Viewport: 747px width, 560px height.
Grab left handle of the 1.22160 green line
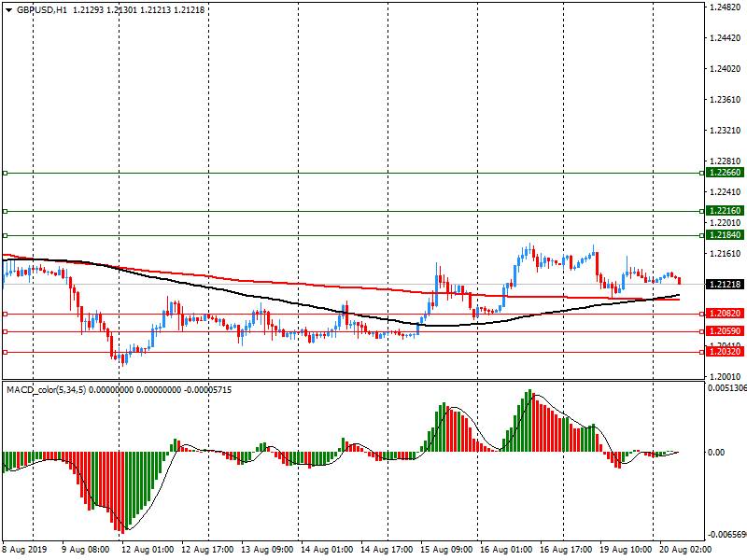(x=6, y=212)
